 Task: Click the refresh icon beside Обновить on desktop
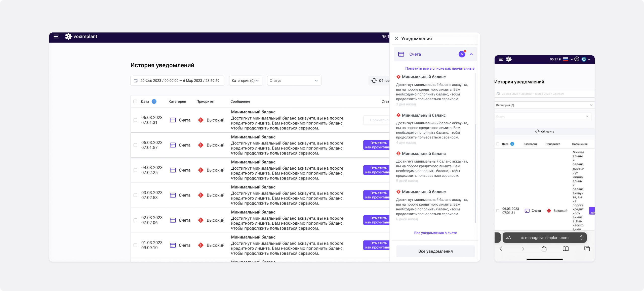tap(374, 81)
